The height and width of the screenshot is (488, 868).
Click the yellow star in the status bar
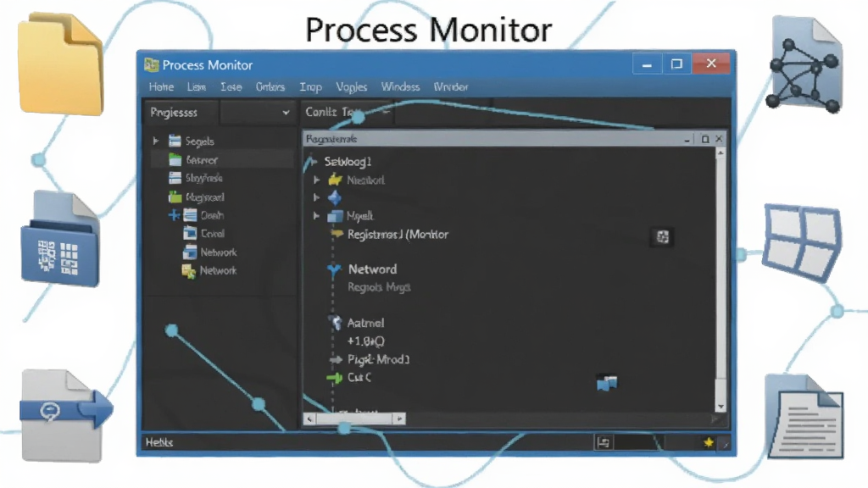coord(708,442)
